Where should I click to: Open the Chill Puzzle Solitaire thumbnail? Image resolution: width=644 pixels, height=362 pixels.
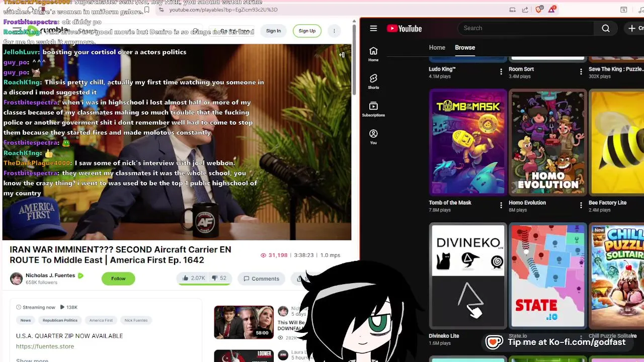[x=616, y=276]
